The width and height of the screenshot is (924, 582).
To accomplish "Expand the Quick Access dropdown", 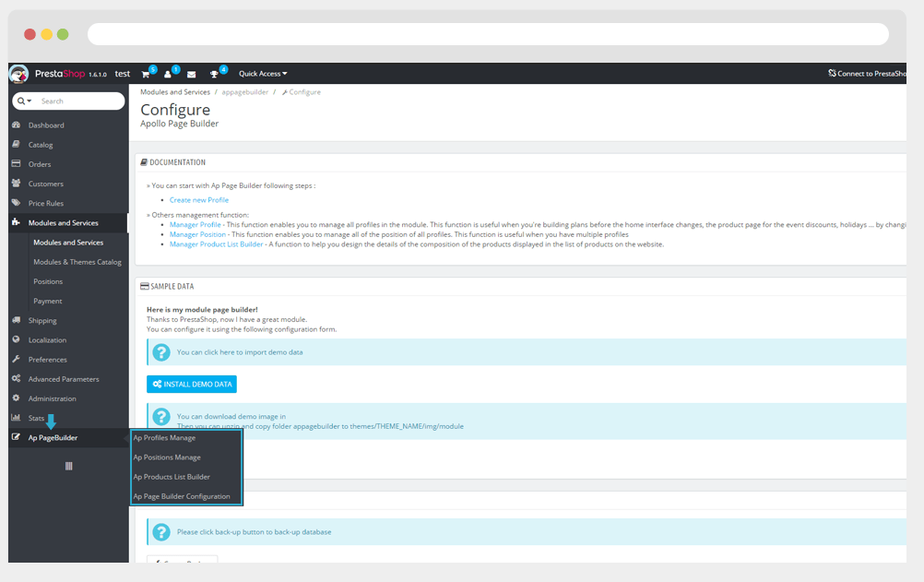I will pos(263,74).
